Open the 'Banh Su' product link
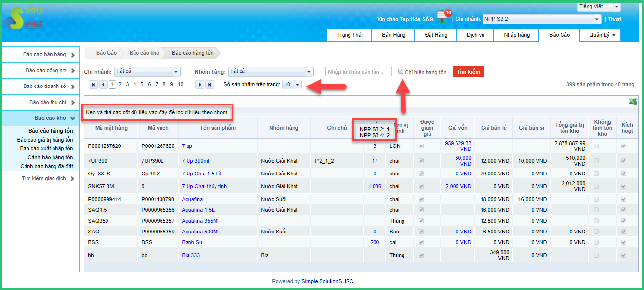This screenshot has height=290, width=644. [x=192, y=242]
